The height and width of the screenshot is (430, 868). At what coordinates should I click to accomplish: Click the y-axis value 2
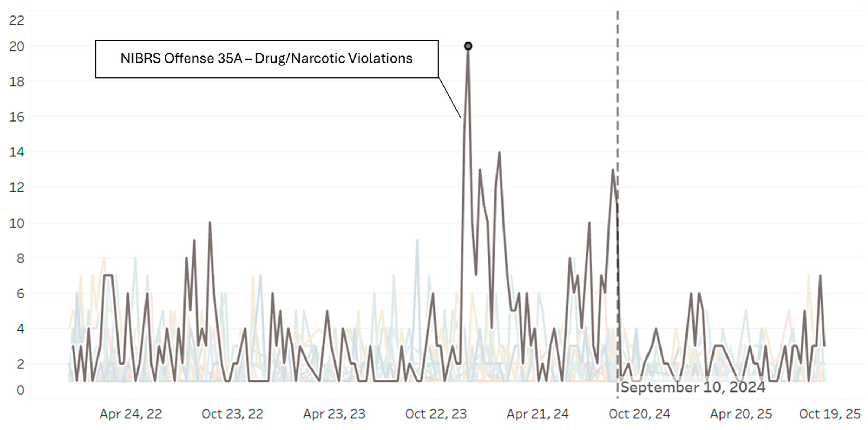point(20,364)
